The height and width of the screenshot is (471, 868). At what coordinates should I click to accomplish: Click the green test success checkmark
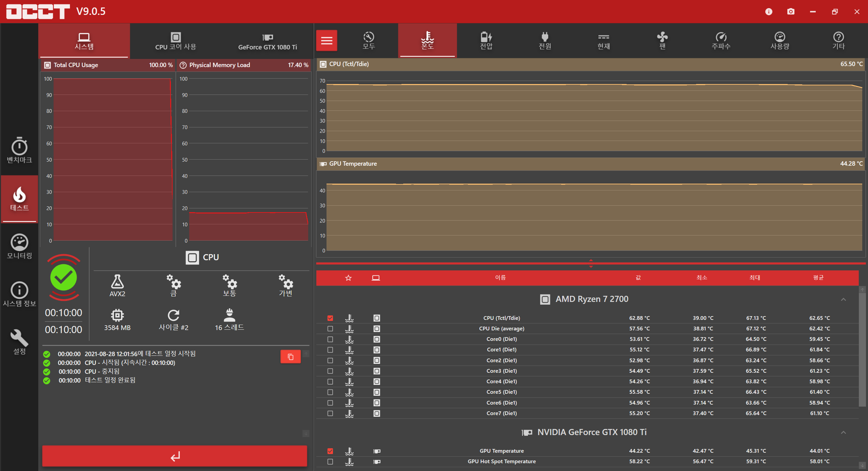tap(64, 277)
